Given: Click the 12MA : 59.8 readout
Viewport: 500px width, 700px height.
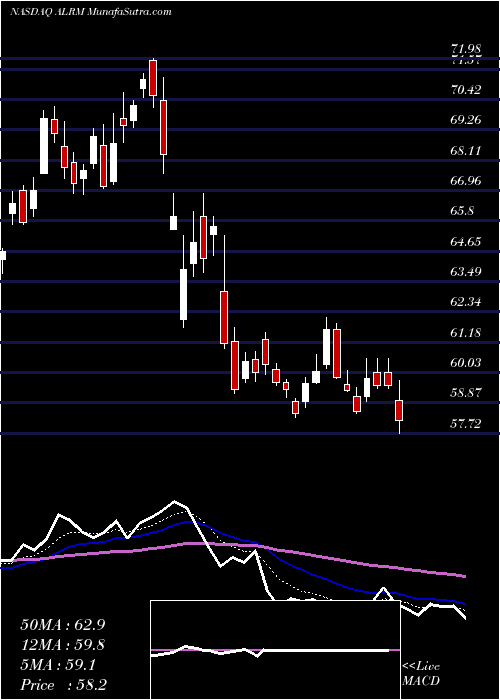Looking at the screenshot, I should coord(63,645).
